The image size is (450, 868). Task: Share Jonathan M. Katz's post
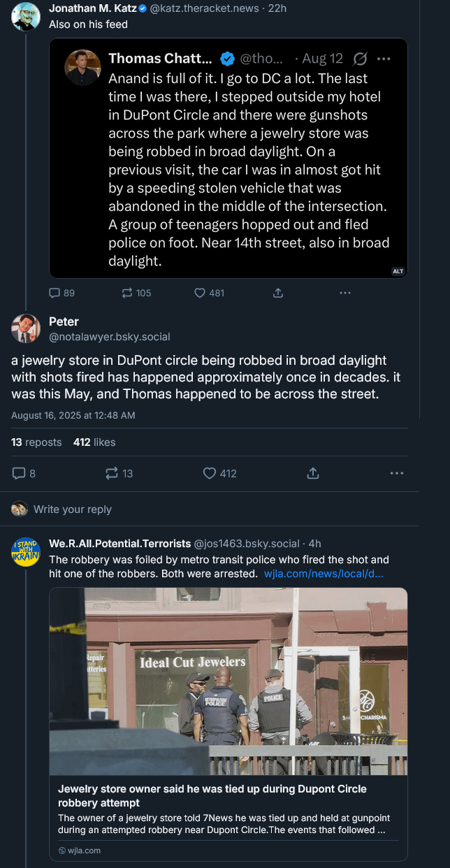click(277, 293)
